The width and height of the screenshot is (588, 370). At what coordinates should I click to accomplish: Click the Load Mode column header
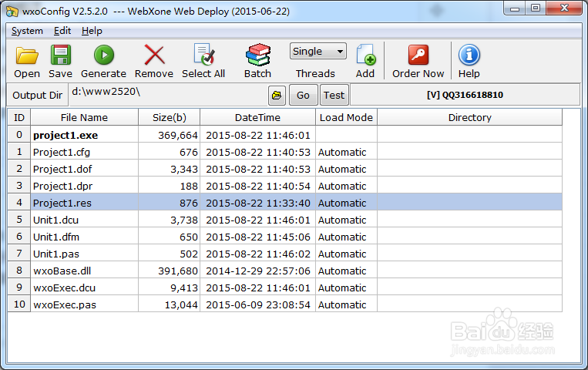pyautogui.click(x=346, y=117)
